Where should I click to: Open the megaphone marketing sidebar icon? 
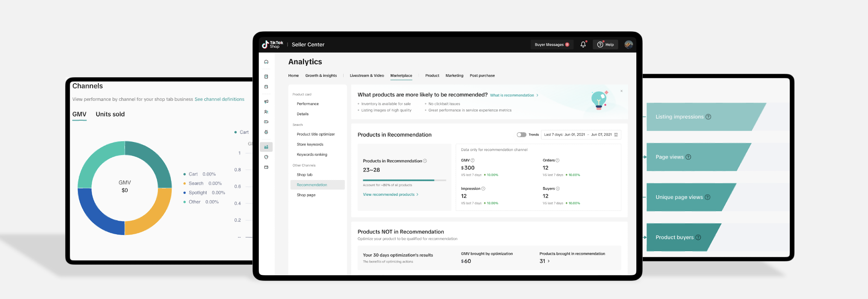tap(266, 101)
